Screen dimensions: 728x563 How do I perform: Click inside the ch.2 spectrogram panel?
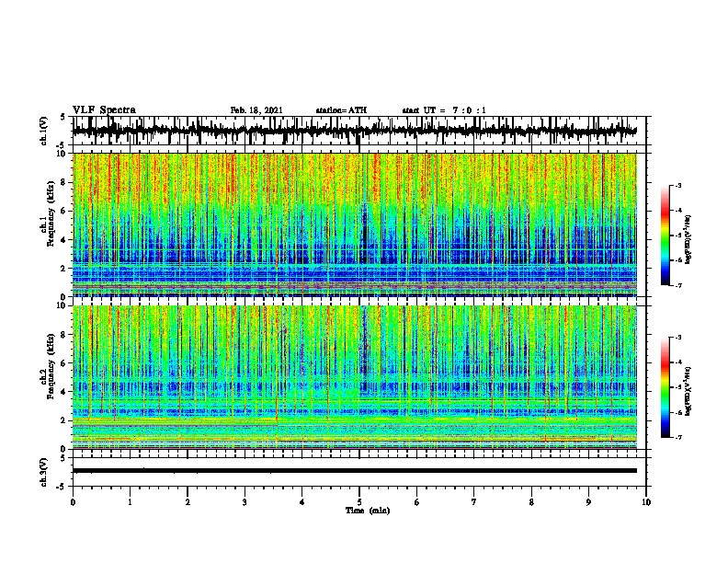(354, 377)
